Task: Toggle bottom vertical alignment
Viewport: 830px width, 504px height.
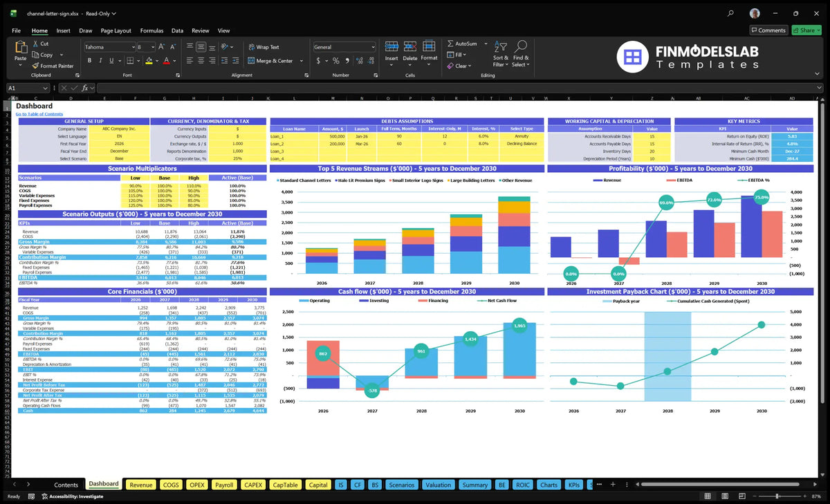Action: [x=212, y=47]
